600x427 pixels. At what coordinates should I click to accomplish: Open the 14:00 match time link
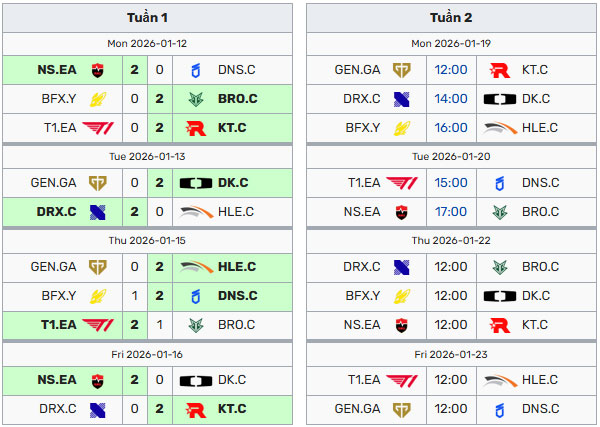(451, 99)
